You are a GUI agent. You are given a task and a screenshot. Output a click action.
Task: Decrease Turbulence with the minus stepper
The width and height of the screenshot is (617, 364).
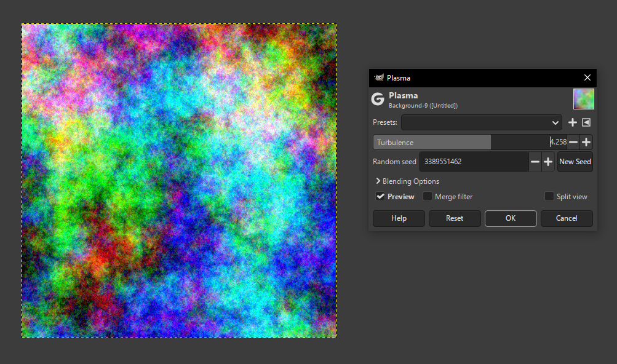click(572, 141)
